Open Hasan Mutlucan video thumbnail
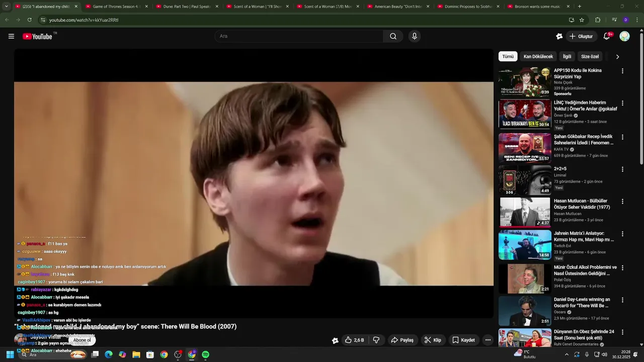Viewport: 644px width, 362px height. [525, 212]
